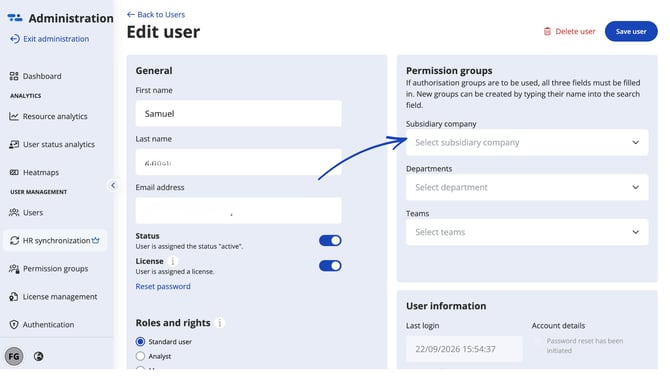Click the License management icon
Screen dimensions: 670x376
click(14, 297)
